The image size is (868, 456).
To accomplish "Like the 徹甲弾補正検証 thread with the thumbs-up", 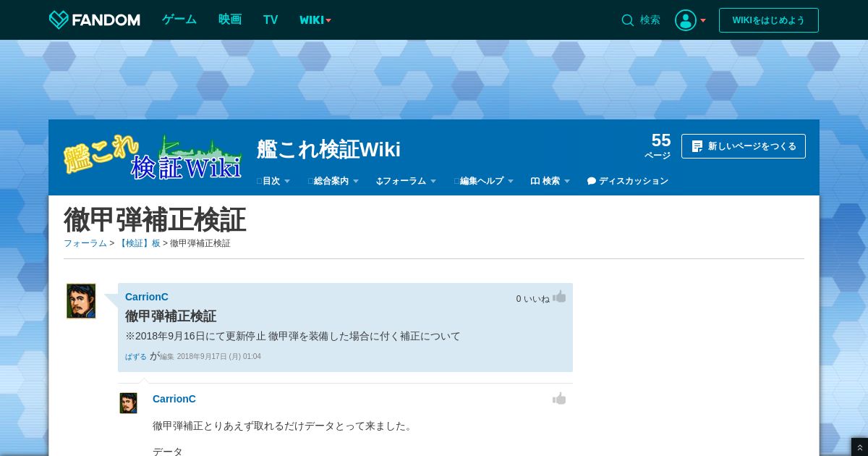I will 559,297.
